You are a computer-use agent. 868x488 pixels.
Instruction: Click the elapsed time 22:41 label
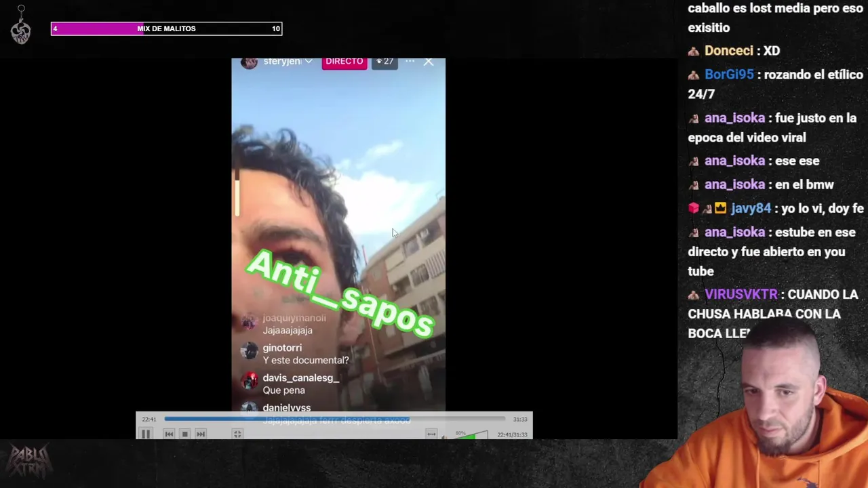coord(149,419)
